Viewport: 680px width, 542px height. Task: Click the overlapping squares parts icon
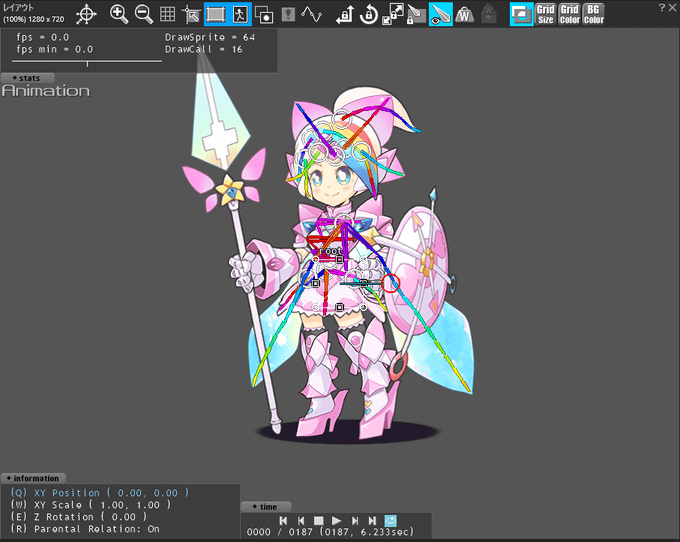click(264, 15)
